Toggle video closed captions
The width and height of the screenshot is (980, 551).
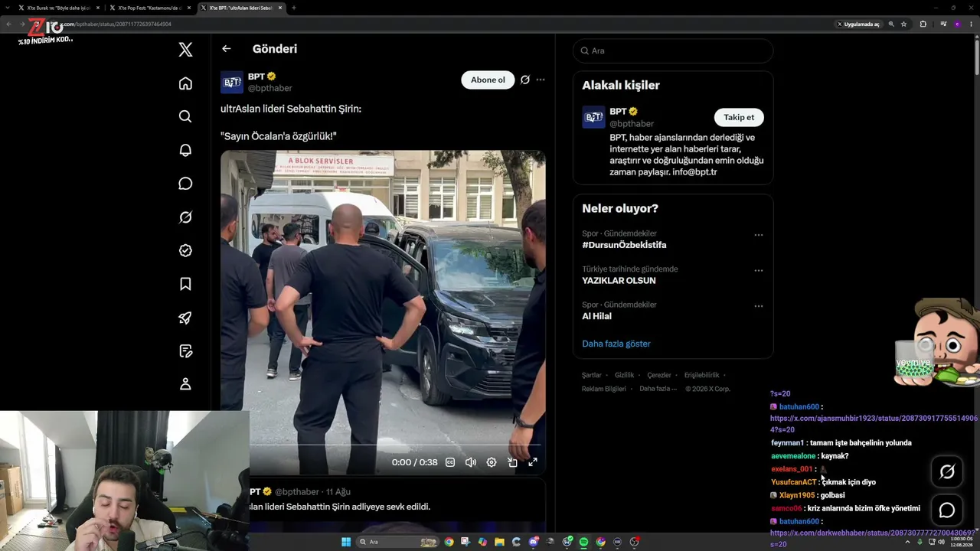(x=450, y=462)
